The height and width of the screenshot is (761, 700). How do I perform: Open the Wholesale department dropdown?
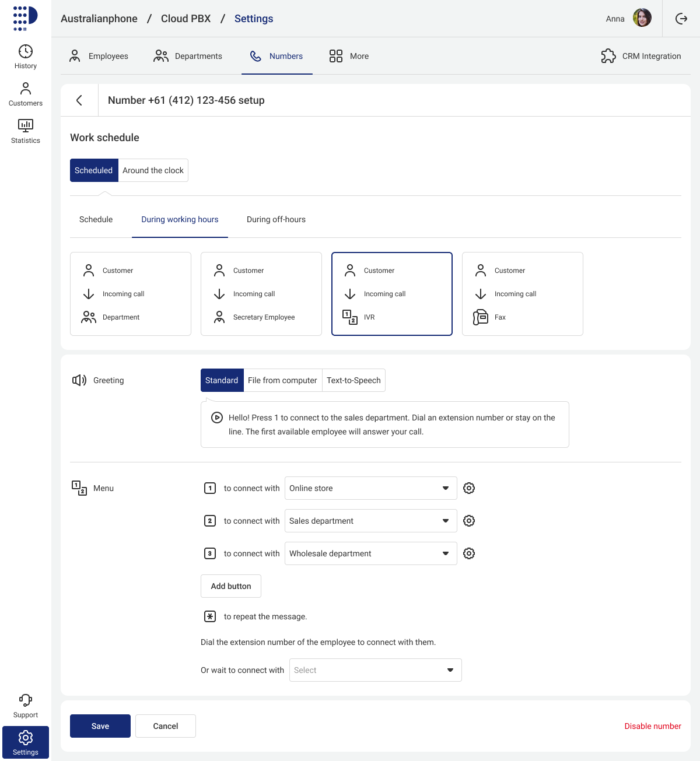click(x=371, y=553)
